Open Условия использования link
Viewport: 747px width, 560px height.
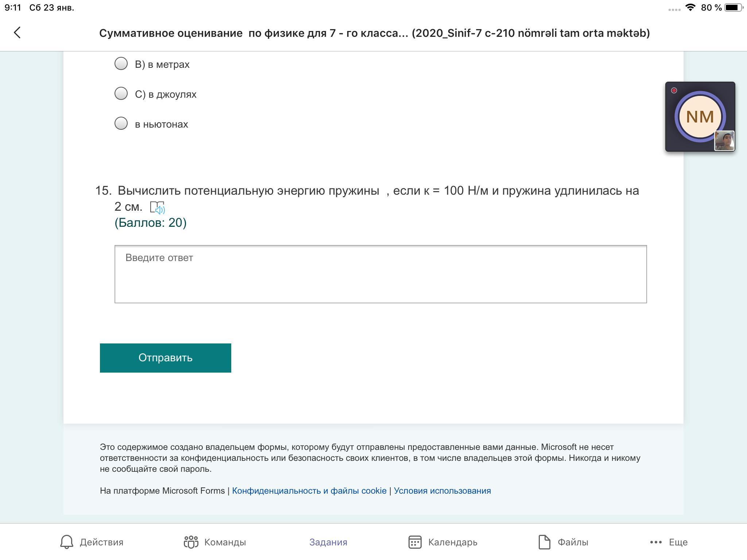[x=442, y=491]
